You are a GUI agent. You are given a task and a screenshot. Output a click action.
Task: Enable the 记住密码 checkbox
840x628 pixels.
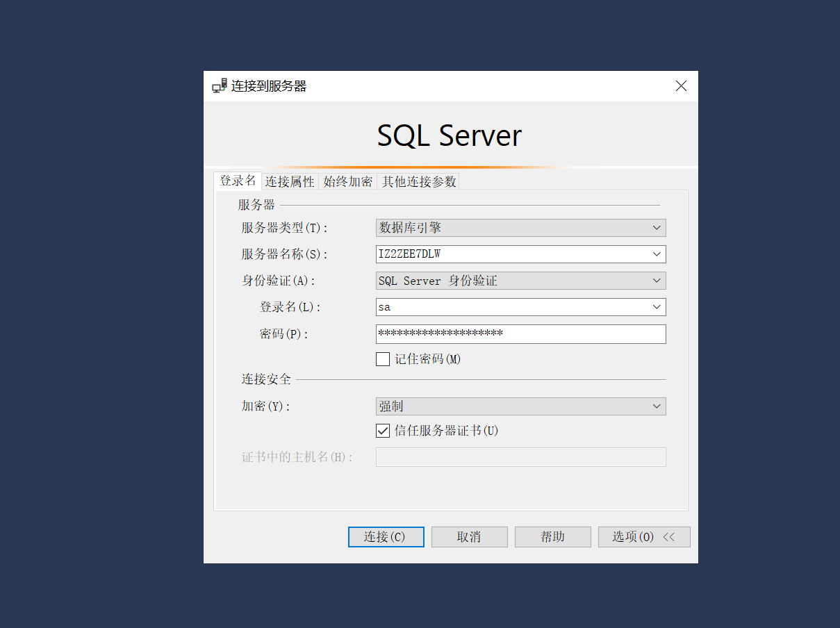click(383, 359)
